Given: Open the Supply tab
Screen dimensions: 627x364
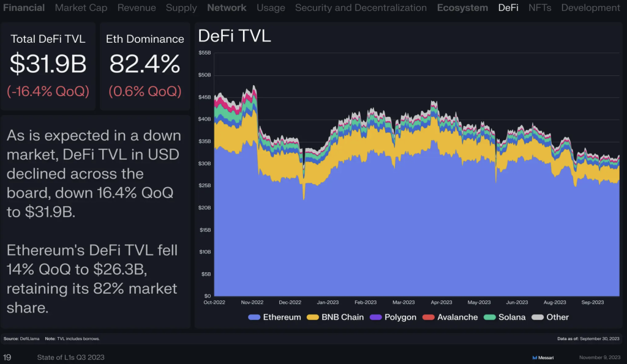Looking at the screenshot, I should 181,8.
